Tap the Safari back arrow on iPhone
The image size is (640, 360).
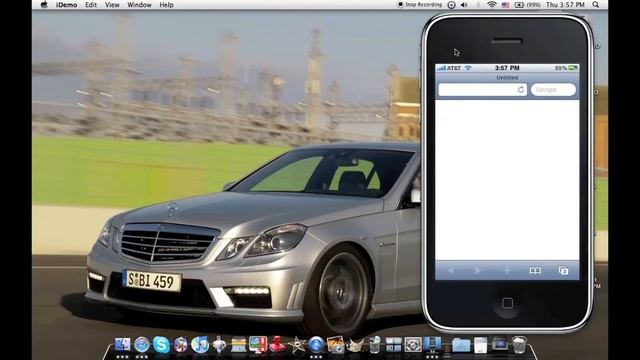451,271
